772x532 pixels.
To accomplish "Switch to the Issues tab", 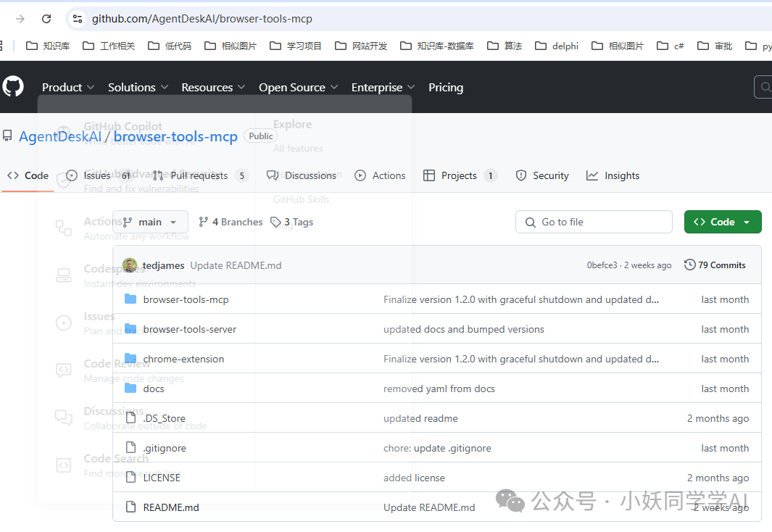I will pyautogui.click(x=99, y=175).
